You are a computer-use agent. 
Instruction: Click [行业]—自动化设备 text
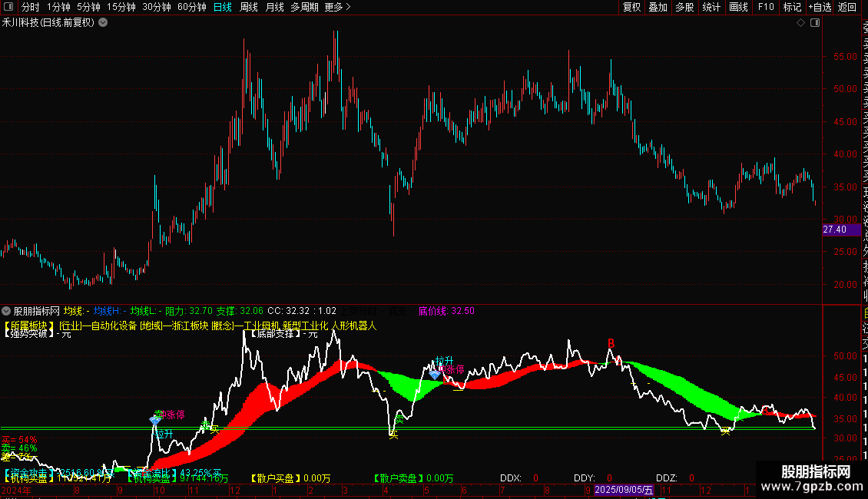click(x=98, y=326)
